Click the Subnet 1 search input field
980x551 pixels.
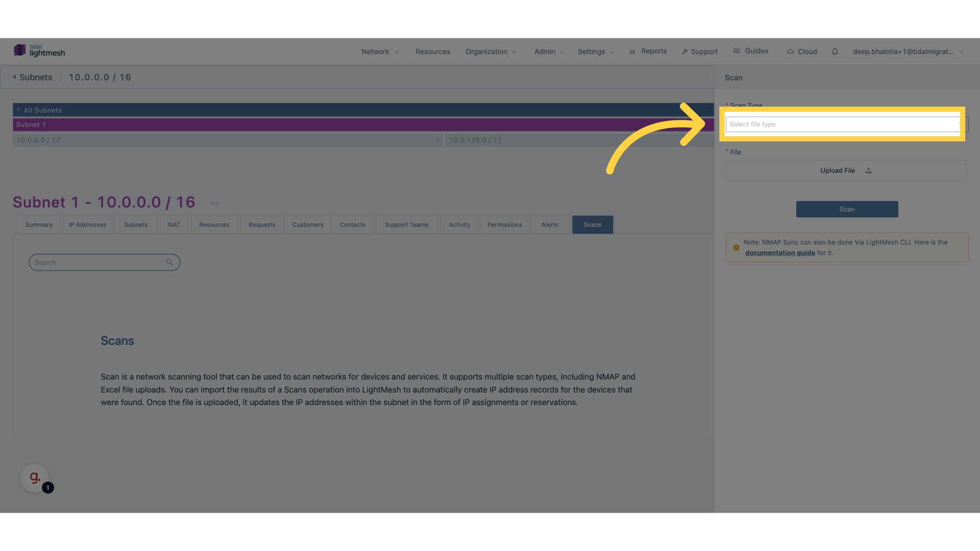(x=104, y=262)
